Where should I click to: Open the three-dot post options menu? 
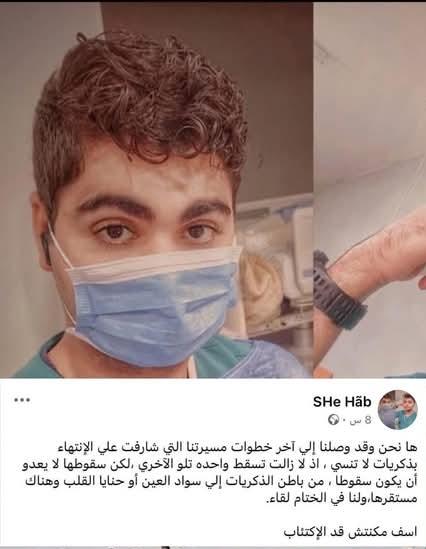(x=22, y=400)
